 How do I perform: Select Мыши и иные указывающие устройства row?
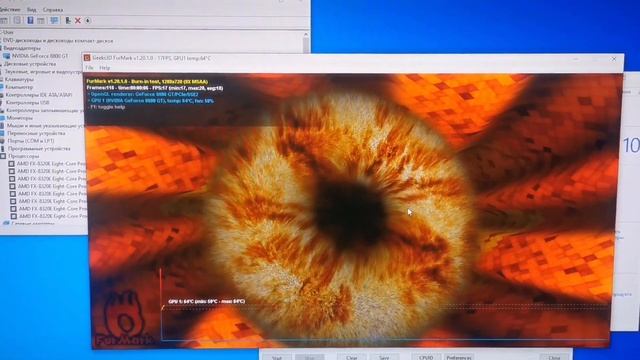(44, 125)
